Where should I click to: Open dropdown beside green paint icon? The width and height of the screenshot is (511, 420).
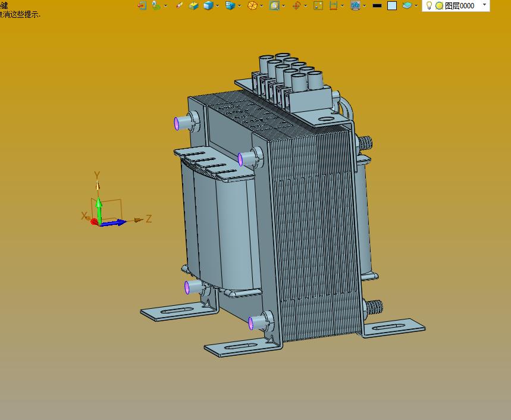pos(165,6)
